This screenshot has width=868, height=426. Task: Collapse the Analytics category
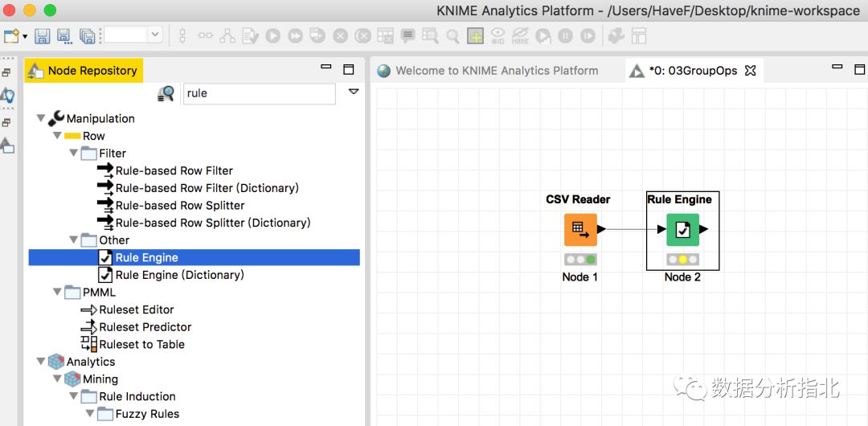pos(40,361)
